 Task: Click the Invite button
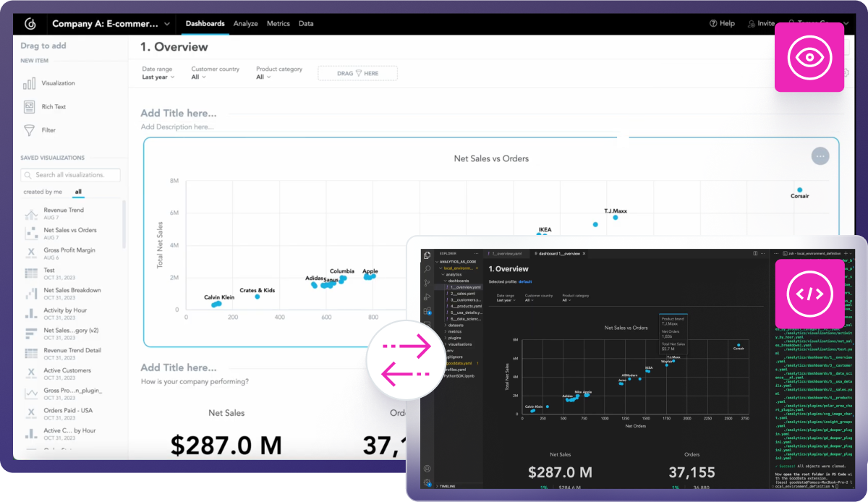[760, 23]
